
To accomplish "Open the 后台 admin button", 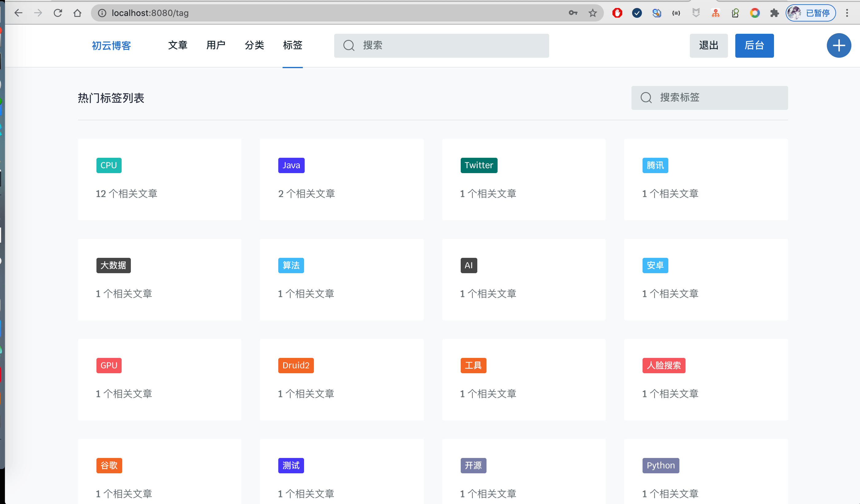I will pos(754,45).
